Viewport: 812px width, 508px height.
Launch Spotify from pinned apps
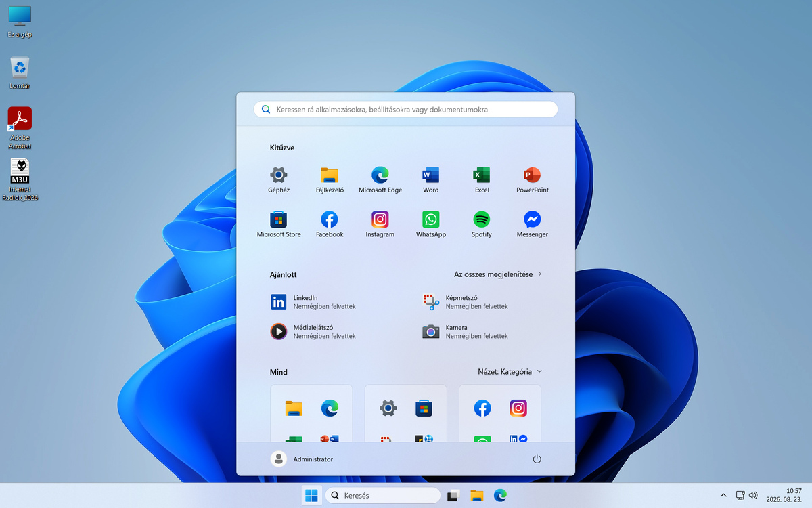pyautogui.click(x=482, y=225)
